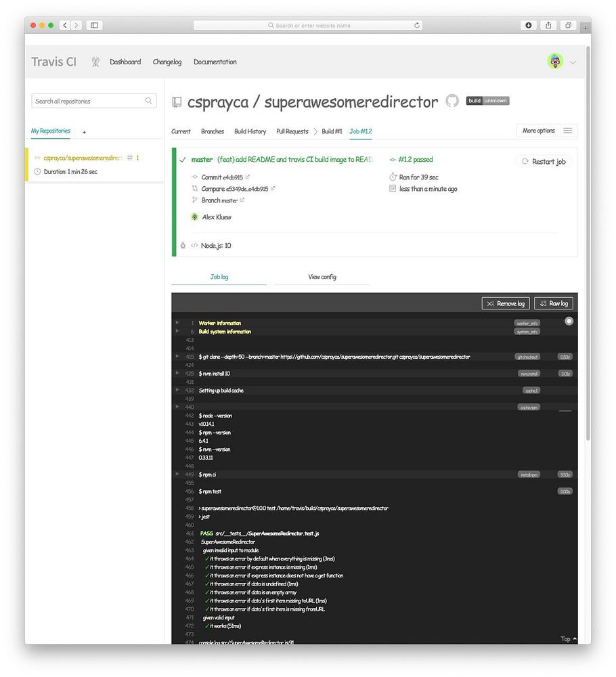Open Documentation in top navigation

pos(215,62)
